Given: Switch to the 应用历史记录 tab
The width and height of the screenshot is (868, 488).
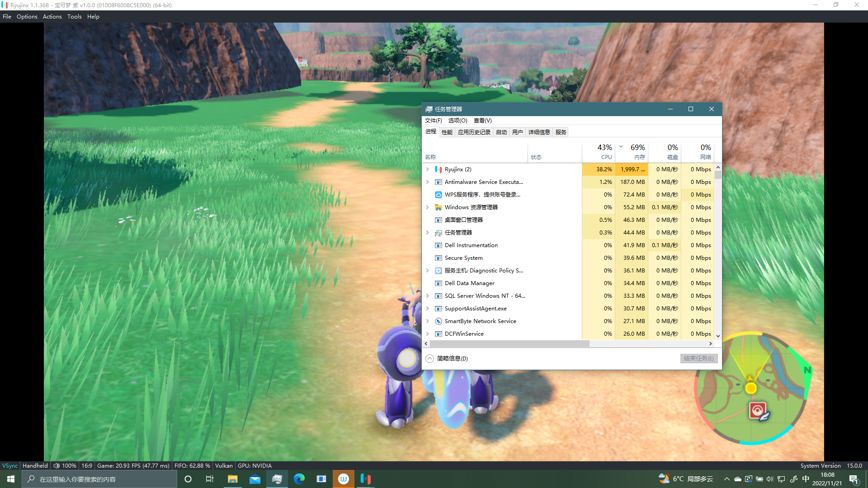Looking at the screenshot, I should tap(474, 132).
